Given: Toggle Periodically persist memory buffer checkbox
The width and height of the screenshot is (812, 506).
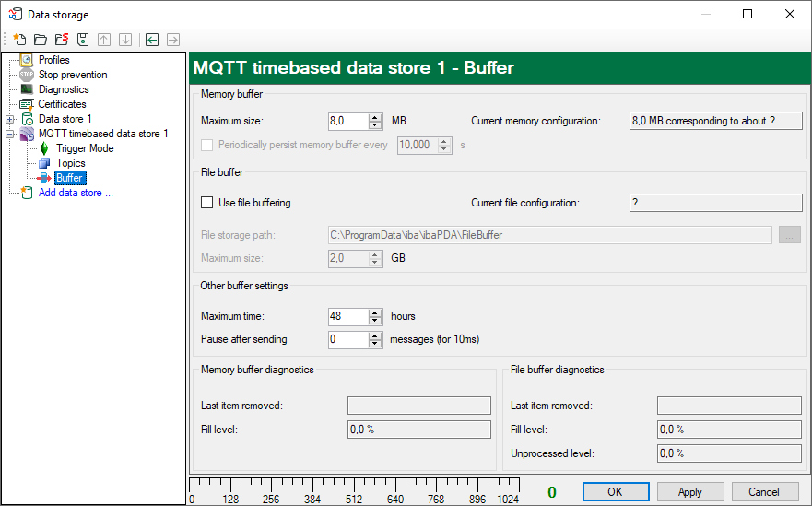Looking at the screenshot, I should [207, 145].
